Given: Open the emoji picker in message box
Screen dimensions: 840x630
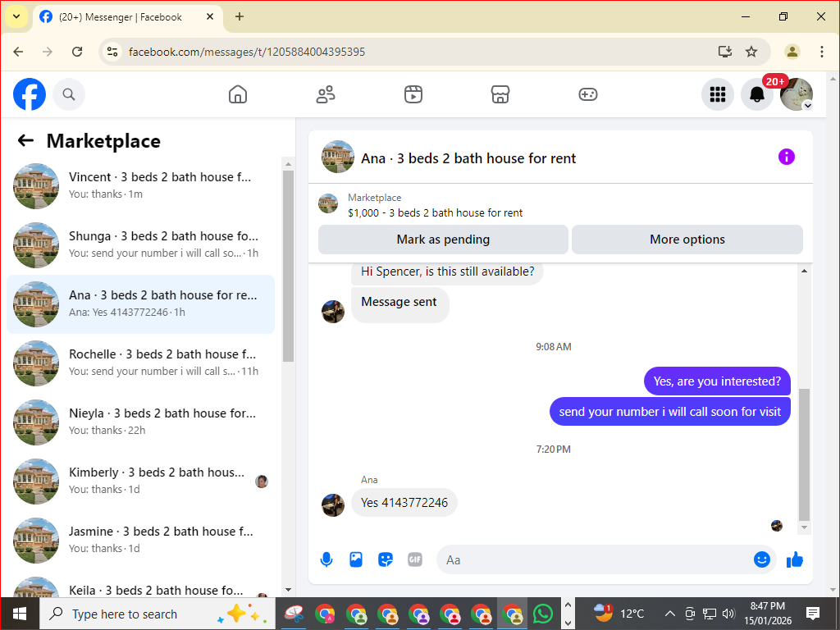Looking at the screenshot, I should pos(762,559).
